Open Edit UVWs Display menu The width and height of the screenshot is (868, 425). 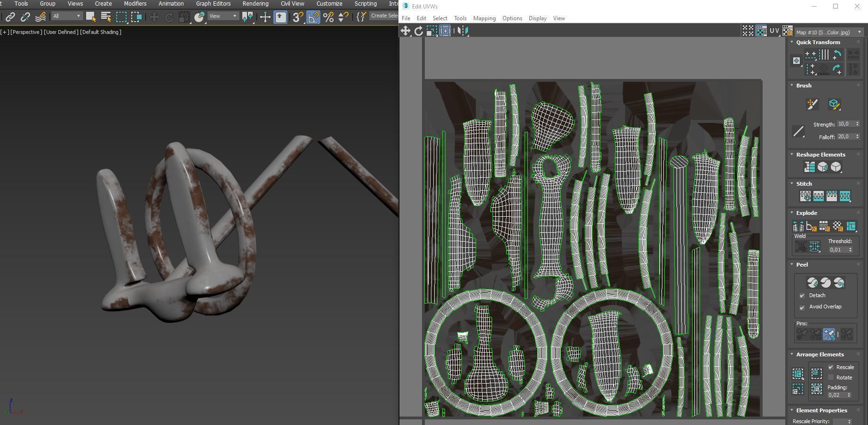click(537, 18)
